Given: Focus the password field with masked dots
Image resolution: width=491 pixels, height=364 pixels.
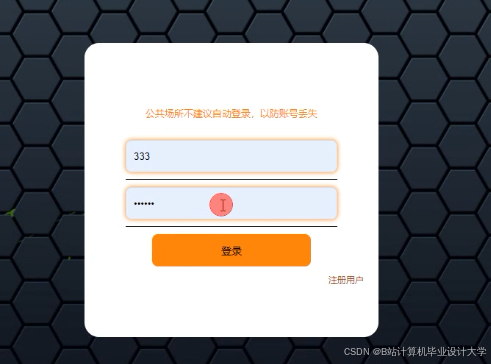Looking at the screenshot, I should [x=231, y=203].
